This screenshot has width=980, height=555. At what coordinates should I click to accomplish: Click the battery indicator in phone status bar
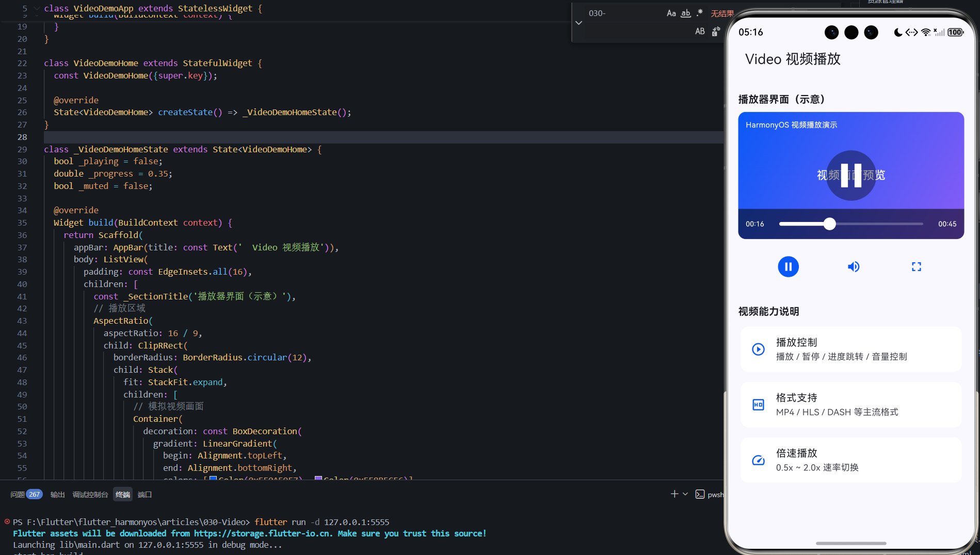pos(955,33)
